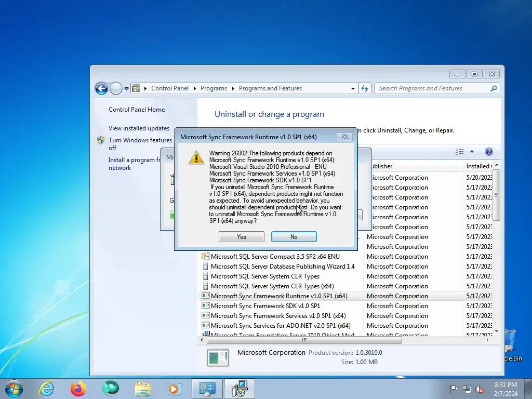Select Microsoft SQL Server System CLR Types (x64)
532x399 pixels.
pyautogui.click(x=272, y=286)
